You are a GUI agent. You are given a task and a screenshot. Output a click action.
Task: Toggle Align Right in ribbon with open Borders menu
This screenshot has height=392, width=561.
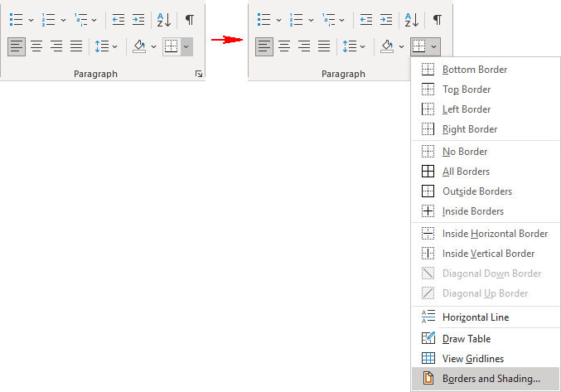pyautogui.click(x=304, y=46)
